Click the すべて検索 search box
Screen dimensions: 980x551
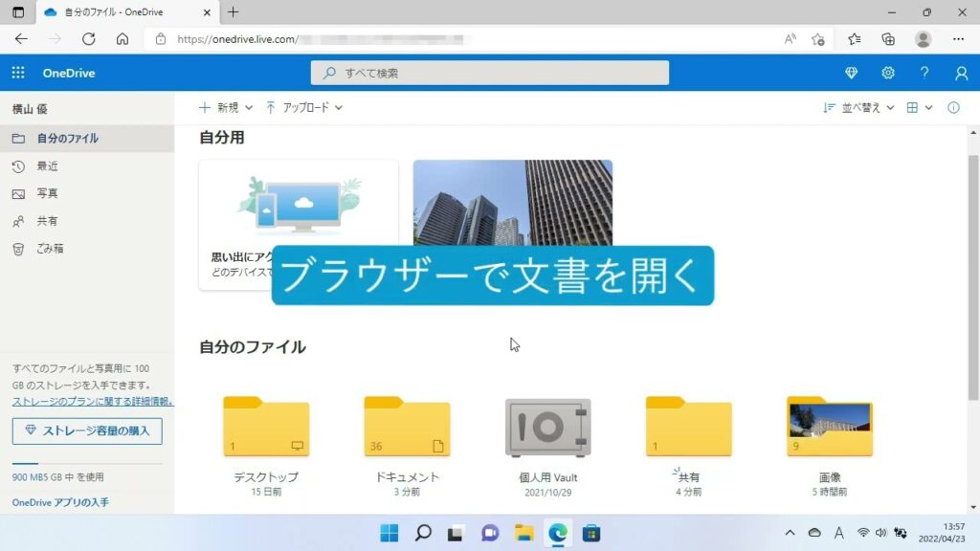click(489, 73)
